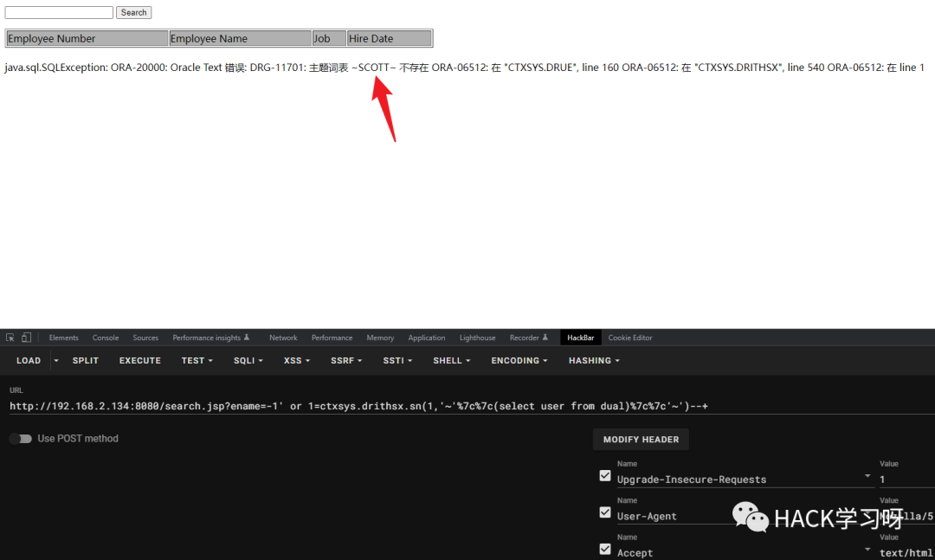935x560 pixels.
Task: Open the Memory tab
Action: click(x=380, y=338)
